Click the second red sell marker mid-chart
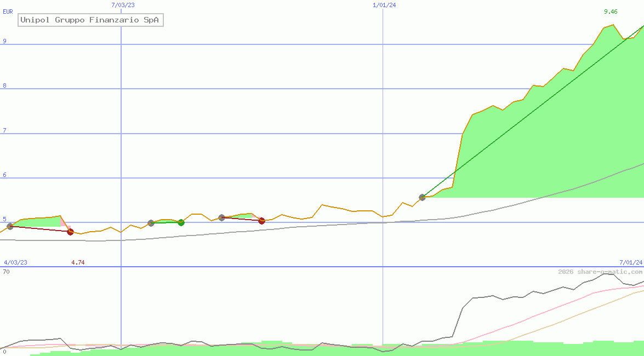The height and width of the screenshot is (356, 644). pyautogui.click(x=261, y=221)
